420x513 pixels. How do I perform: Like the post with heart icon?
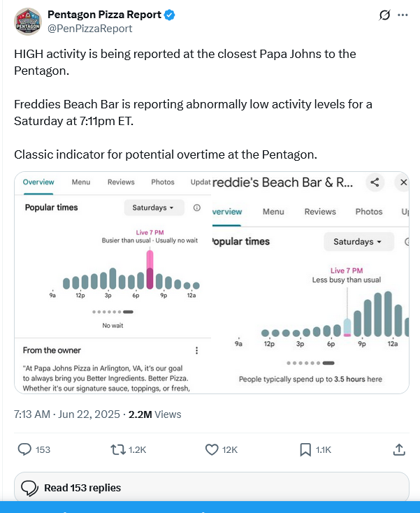(212, 449)
